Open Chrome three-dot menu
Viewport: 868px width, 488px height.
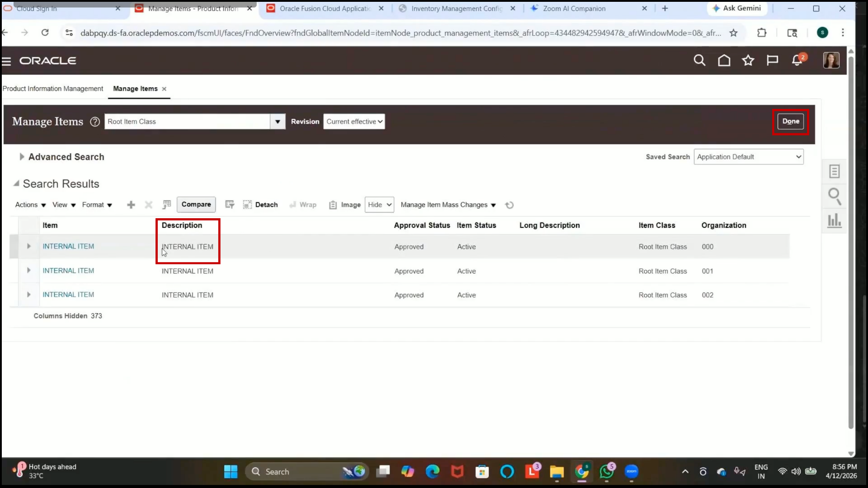click(x=843, y=33)
